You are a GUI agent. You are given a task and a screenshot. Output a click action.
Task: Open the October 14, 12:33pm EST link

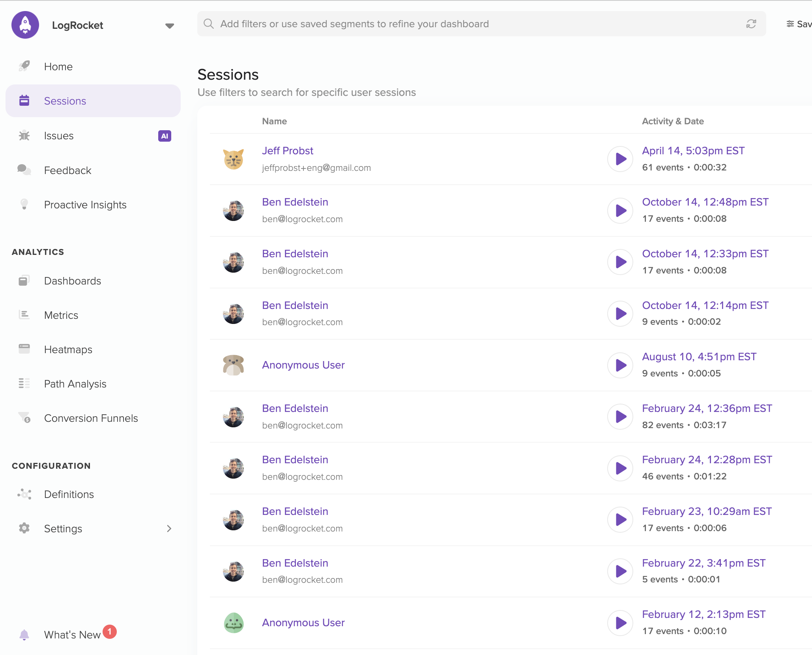pos(705,254)
